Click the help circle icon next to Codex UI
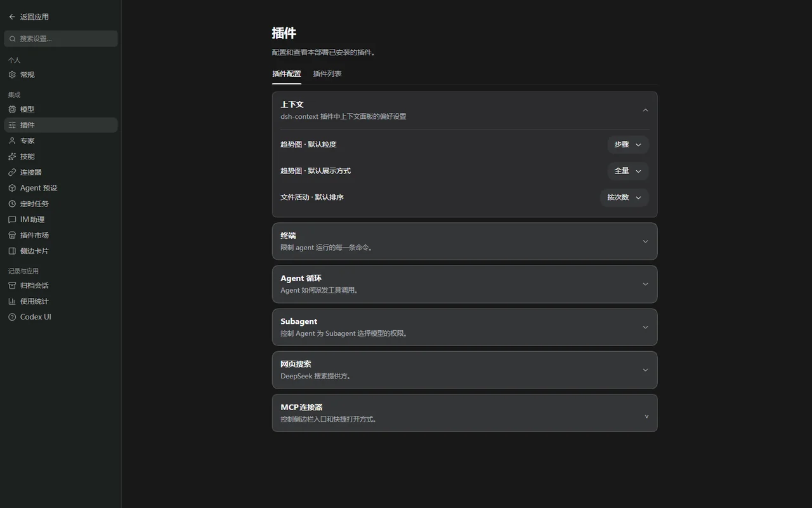The height and width of the screenshot is (508, 812). pos(12,317)
